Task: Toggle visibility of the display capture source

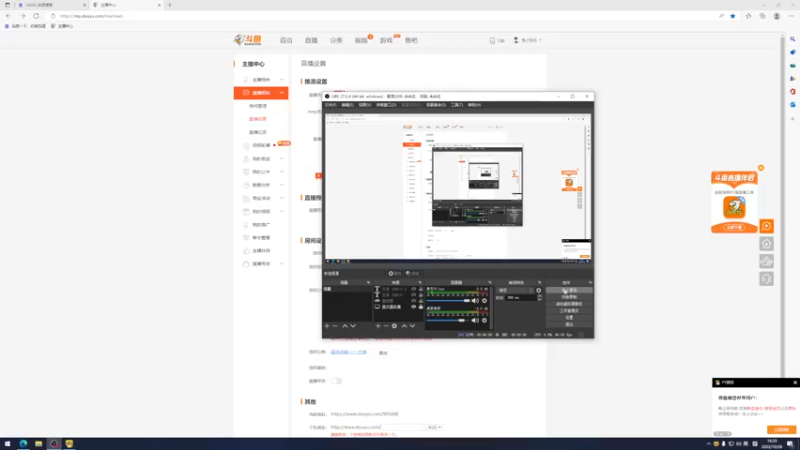Action: tap(414, 307)
